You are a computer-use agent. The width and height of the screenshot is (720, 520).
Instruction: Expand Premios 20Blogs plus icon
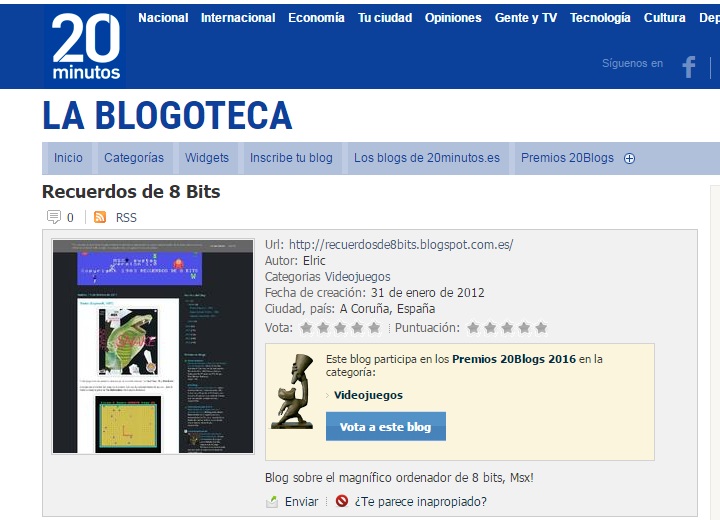(630, 158)
